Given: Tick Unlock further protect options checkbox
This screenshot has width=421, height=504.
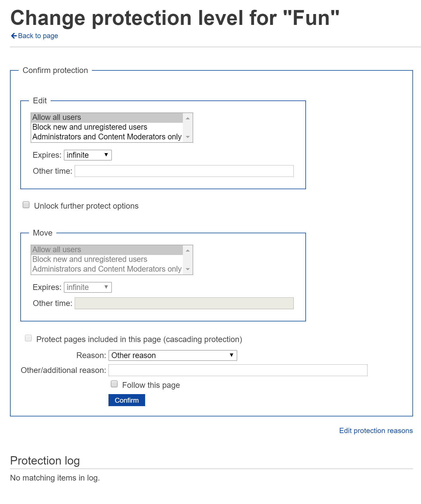Looking at the screenshot, I should click(x=26, y=205).
